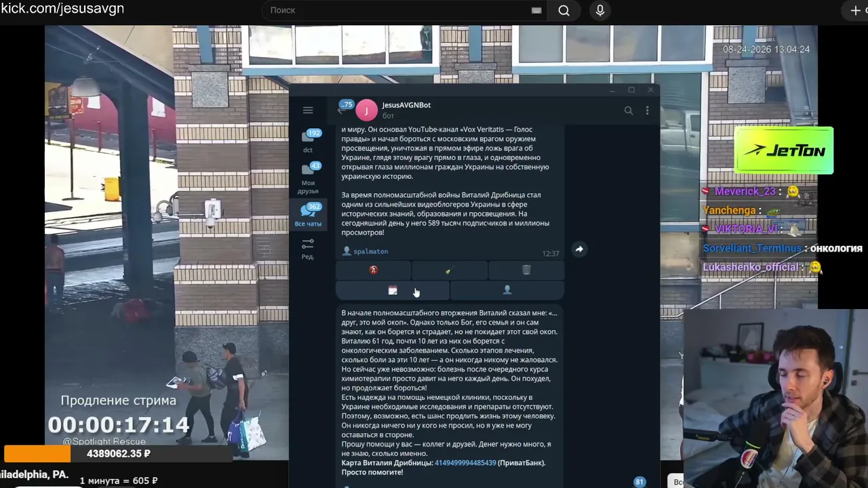Screen dimensions: 868x488
Task: Open the spalmaton sender link
Action: click(370, 251)
